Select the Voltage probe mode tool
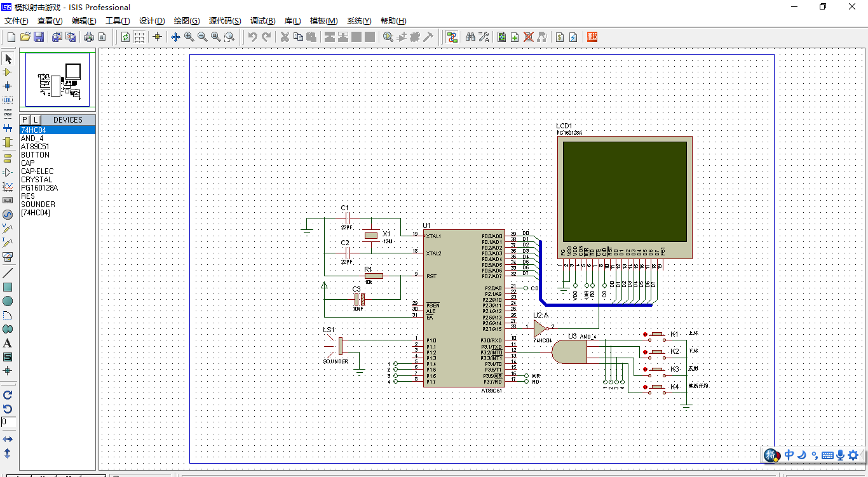 8,228
